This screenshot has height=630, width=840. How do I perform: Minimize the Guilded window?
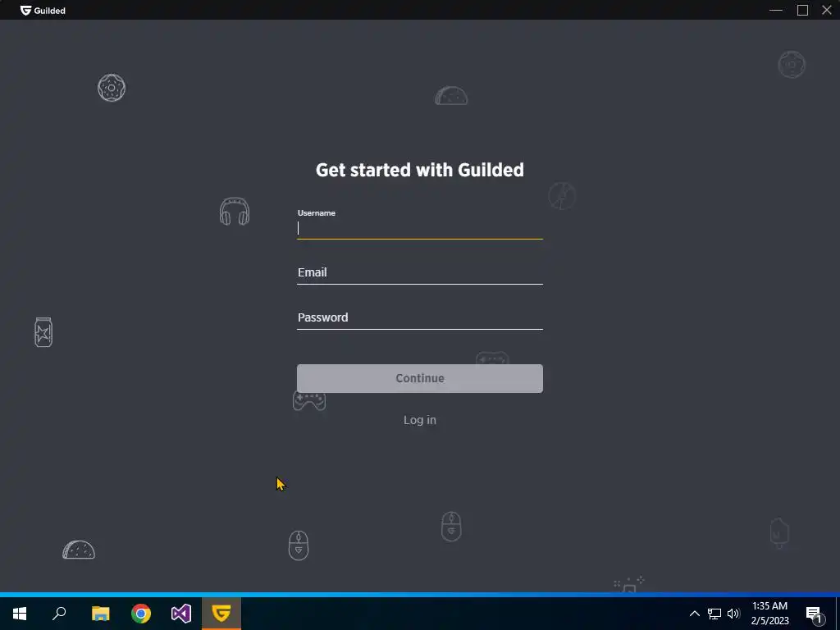click(x=776, y=10)
